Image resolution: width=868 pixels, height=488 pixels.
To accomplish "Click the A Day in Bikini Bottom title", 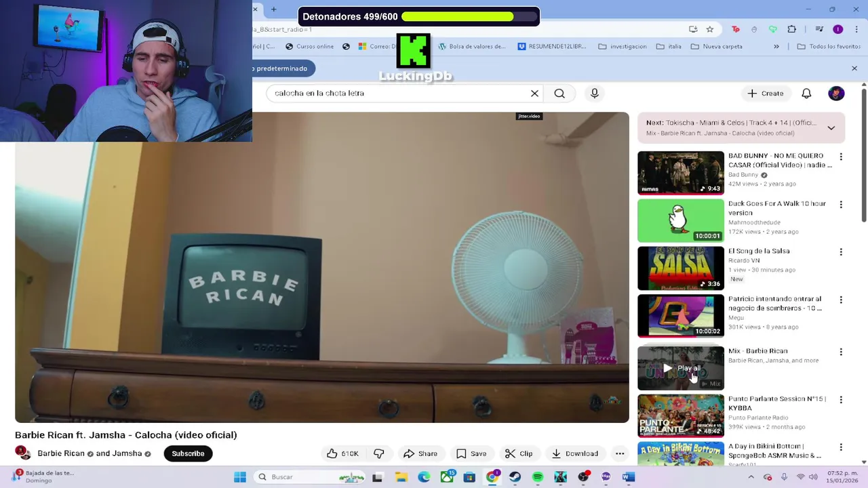I will click(x=774, y=451).
